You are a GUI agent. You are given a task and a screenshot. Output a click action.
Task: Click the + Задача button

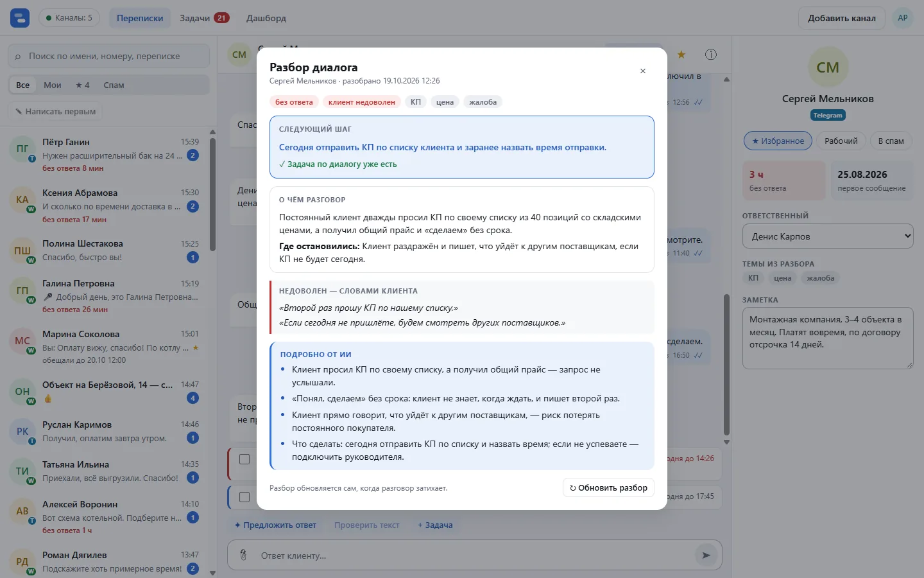click(435, 525)
